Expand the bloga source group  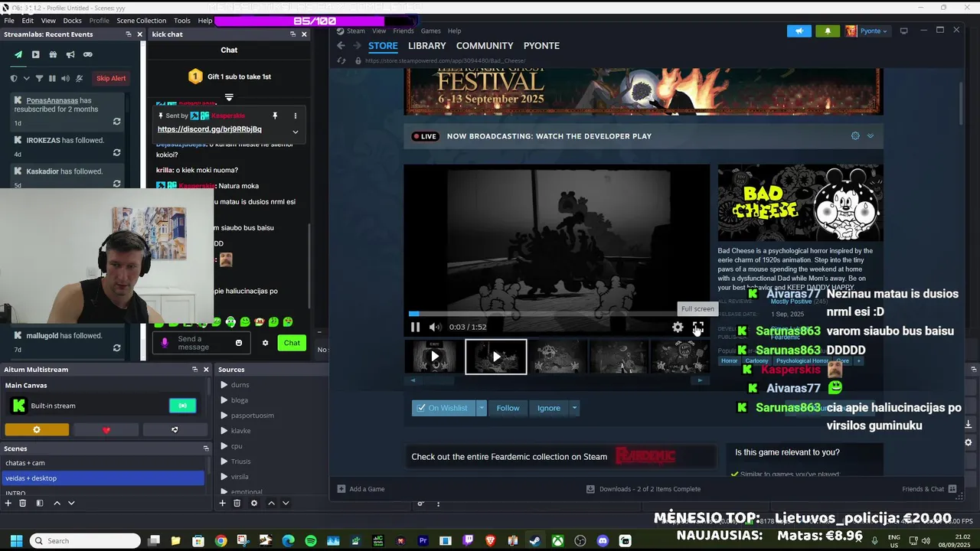224,400
